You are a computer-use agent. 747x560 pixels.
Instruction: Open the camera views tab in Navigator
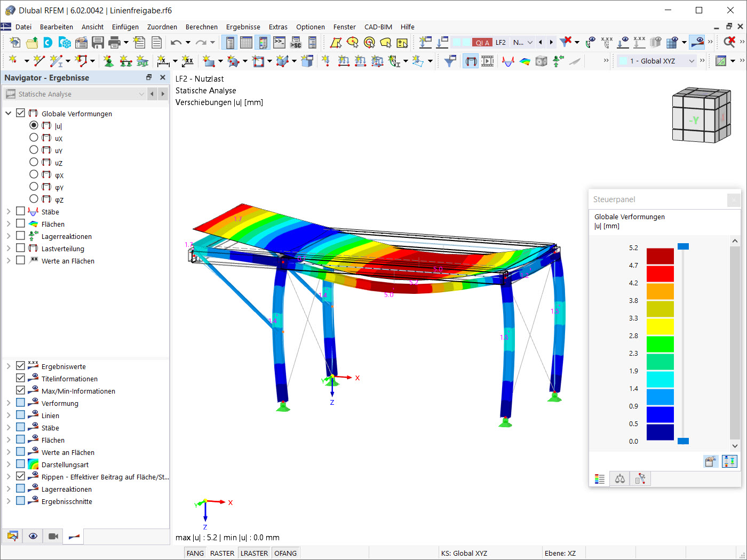[x=53, y=536]
